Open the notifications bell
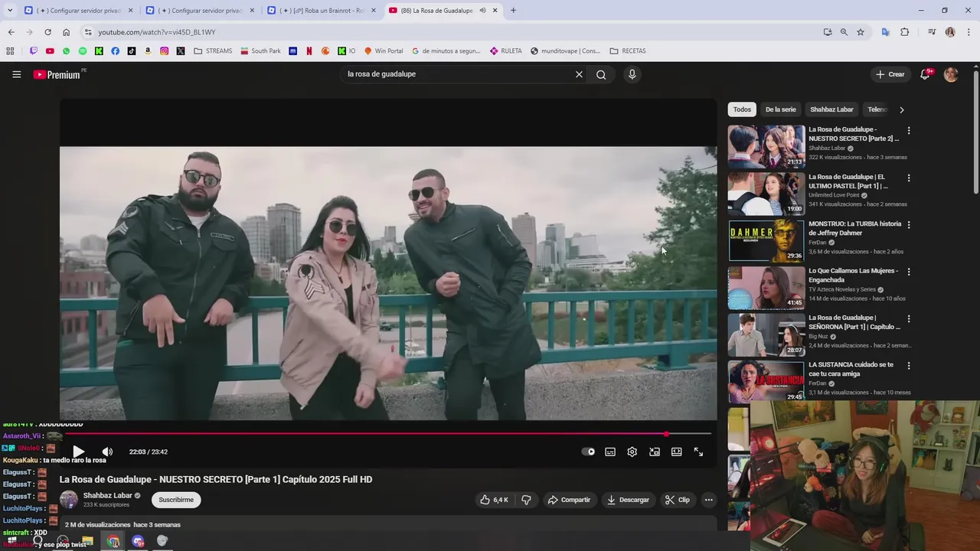980x551 pixels. pos(925,74)
